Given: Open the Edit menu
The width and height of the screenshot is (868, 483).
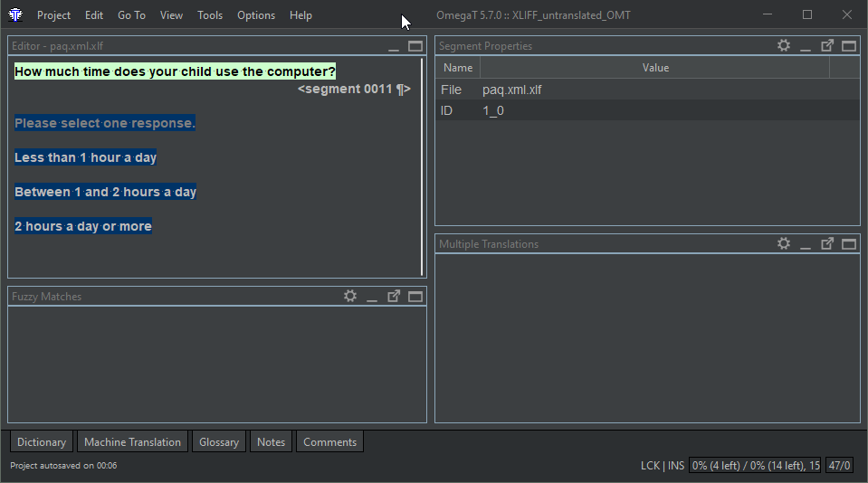Looking at the screenshot, I should [94, 15].
